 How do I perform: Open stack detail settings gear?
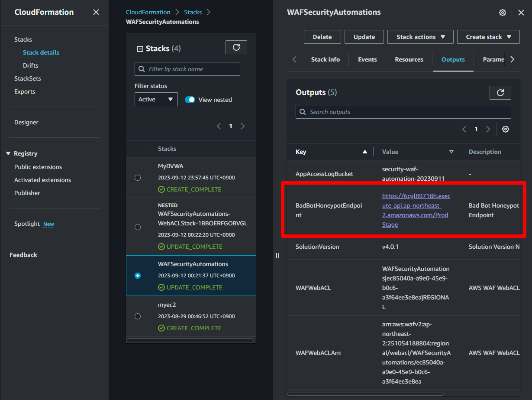(x=503, y=13)
